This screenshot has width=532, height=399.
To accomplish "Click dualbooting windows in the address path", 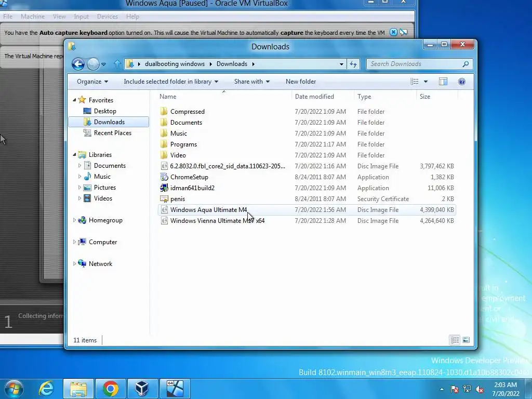I will click(175, 64).
